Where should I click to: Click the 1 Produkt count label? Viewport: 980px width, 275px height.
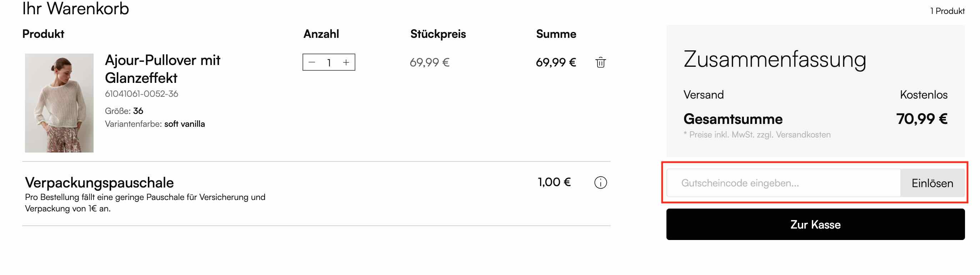click(x=947, y=11)
